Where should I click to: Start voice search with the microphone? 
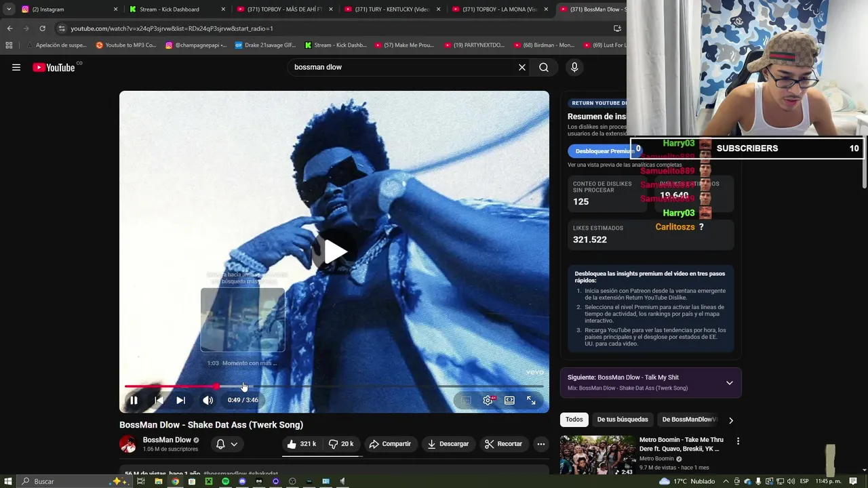(x=574, y=67)
